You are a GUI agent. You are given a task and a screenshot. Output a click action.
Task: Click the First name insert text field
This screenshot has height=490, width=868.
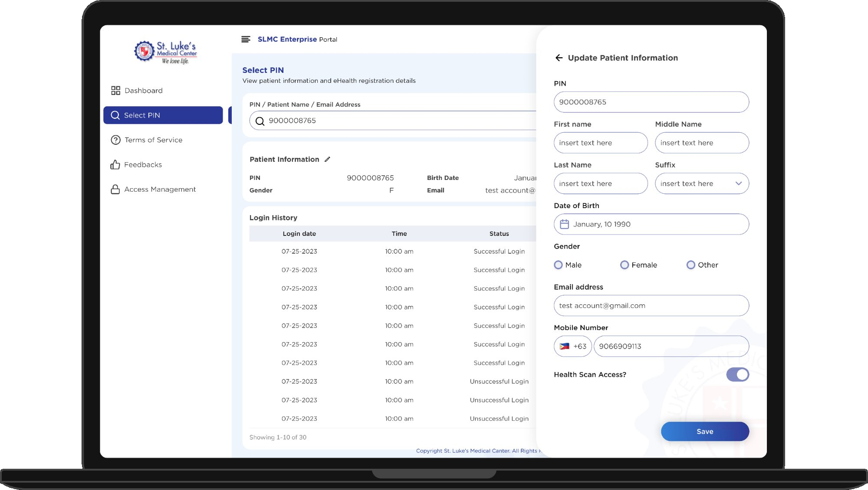(601, 143)
